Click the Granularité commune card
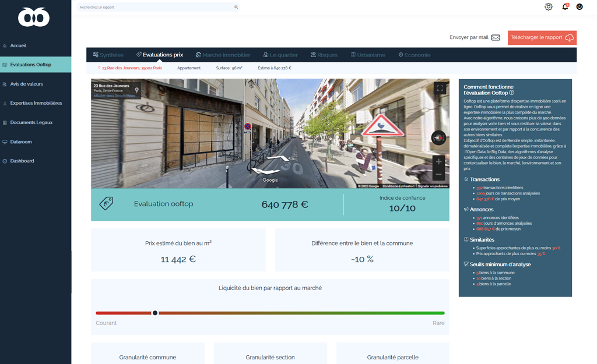The height and width of the screenshot is (364, 597). tap(148, 354)
